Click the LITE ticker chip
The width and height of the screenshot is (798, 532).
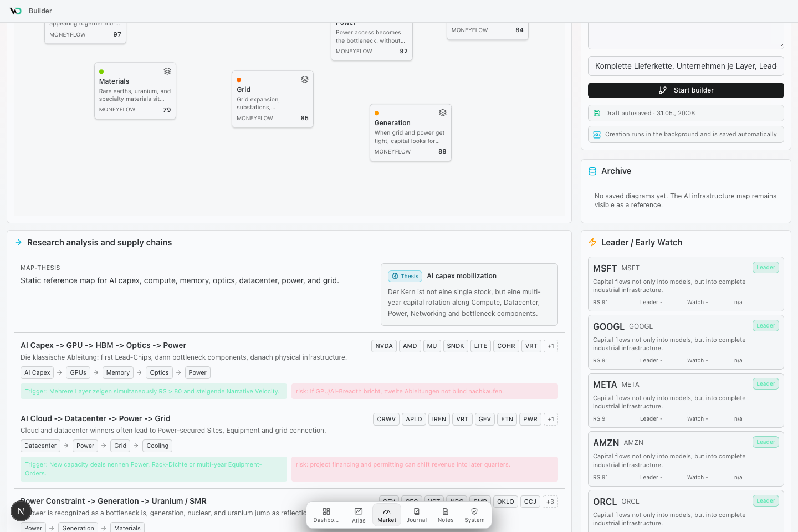pos(481,346)
